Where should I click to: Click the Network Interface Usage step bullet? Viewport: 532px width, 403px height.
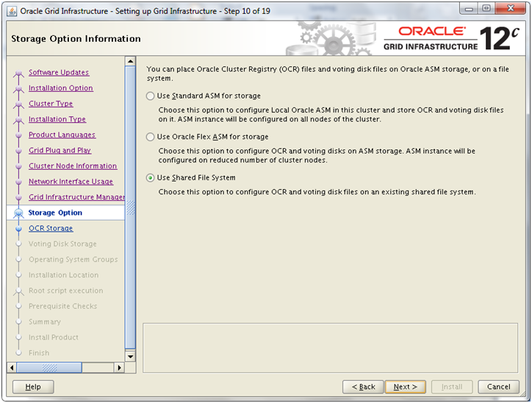(x=18, y=182)
